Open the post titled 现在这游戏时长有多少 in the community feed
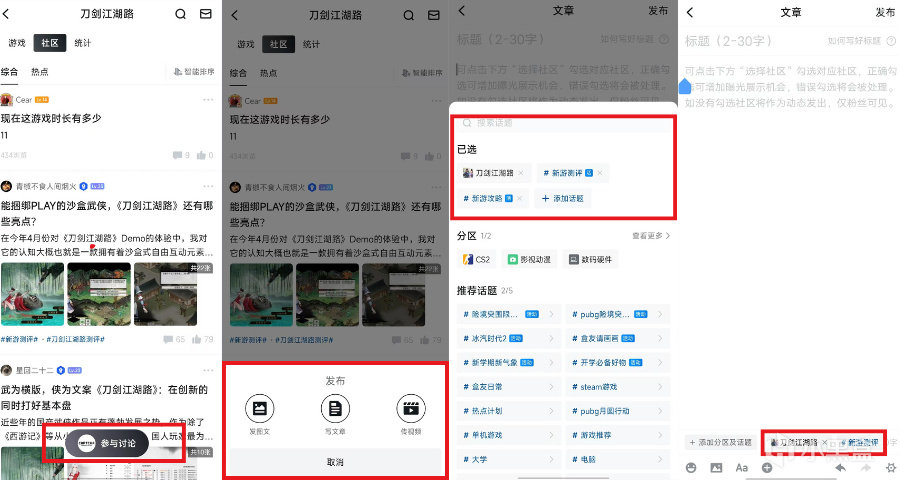This screenshot has width=900, height=480. pyautogui.click(x=51, y=118)
